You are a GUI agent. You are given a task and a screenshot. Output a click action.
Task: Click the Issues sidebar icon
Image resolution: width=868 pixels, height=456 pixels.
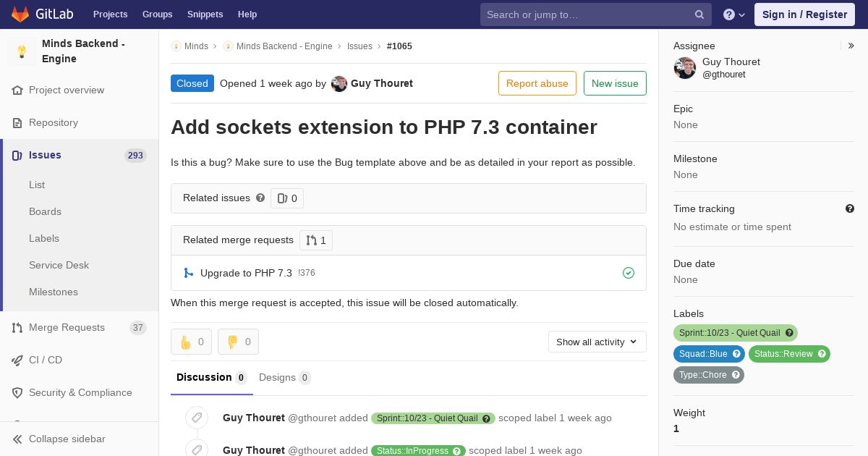[x=17, y=156]
